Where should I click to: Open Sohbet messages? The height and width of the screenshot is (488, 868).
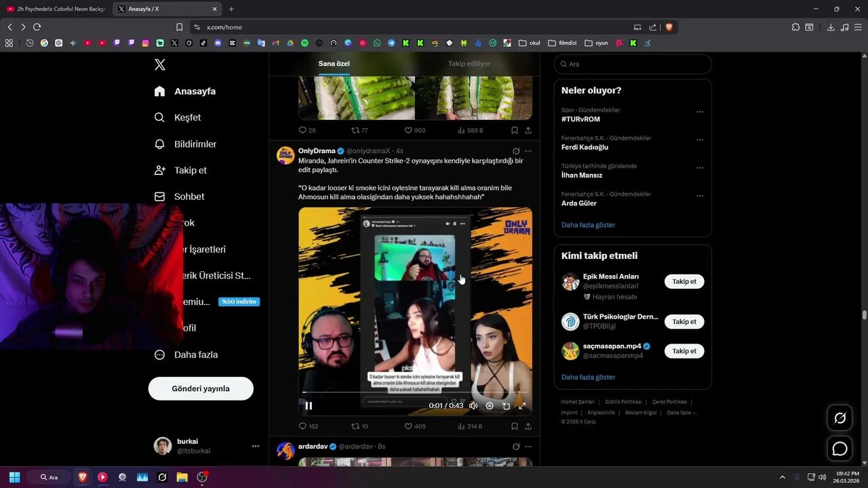point(179,197)
